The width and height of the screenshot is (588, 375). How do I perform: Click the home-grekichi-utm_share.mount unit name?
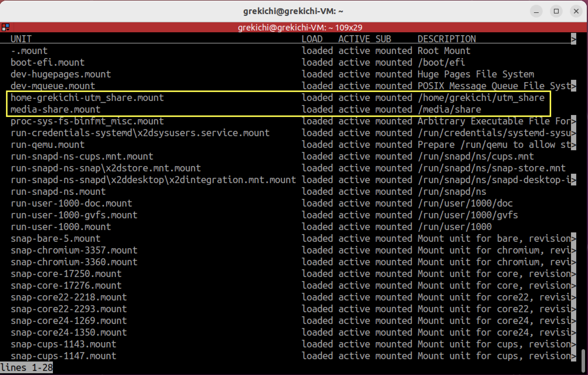87,98
